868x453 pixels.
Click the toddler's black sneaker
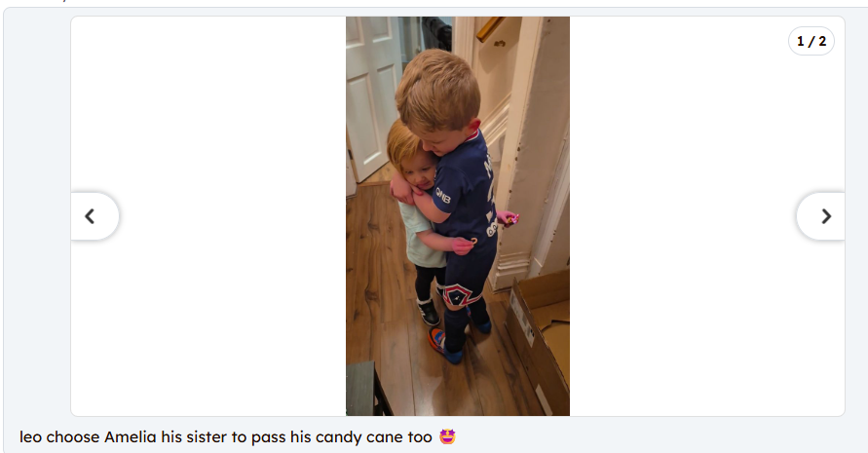click(428, 311)
